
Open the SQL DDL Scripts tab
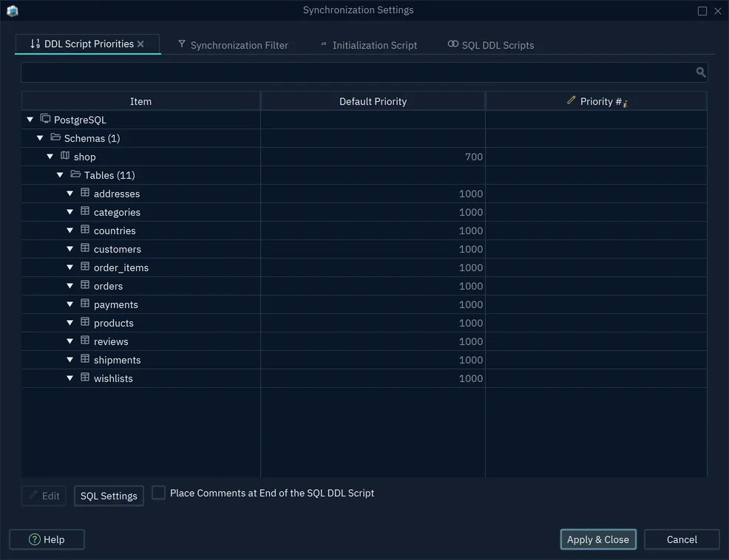(491, 45)
